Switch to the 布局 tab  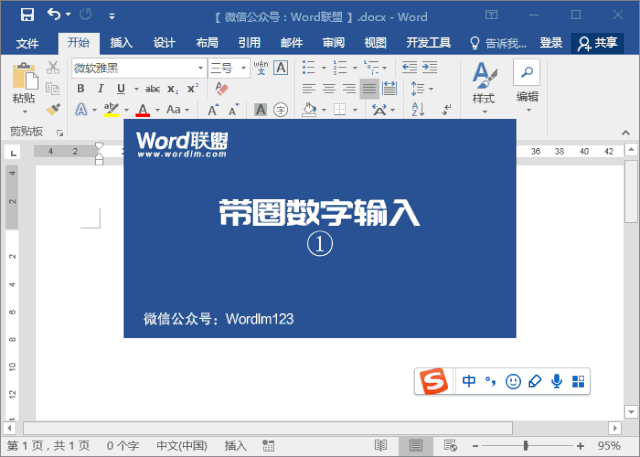[x=207, y=43]
